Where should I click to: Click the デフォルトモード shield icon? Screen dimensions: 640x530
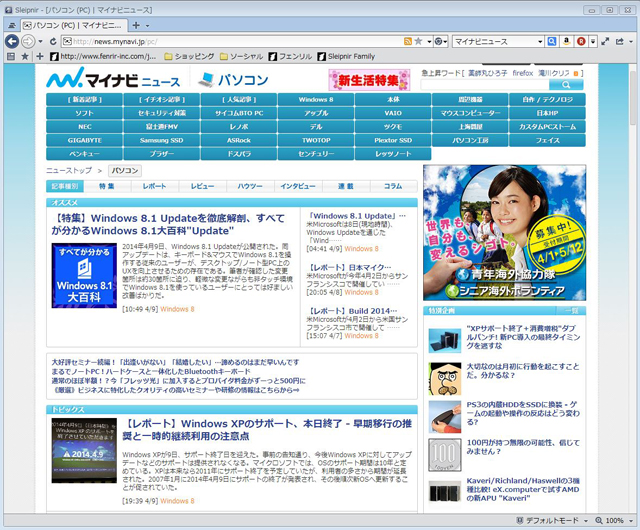click(x=520, y=520)
